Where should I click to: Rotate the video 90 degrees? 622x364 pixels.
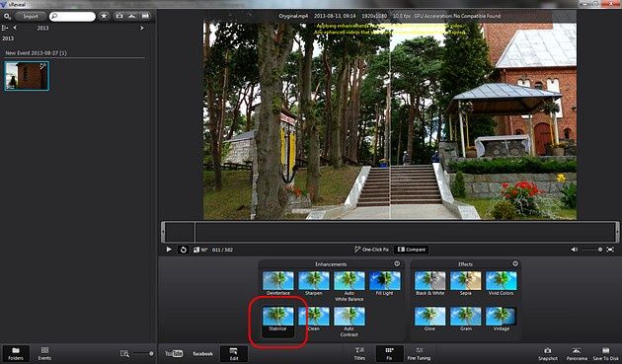pyautogui.click(x=200, y=250)
